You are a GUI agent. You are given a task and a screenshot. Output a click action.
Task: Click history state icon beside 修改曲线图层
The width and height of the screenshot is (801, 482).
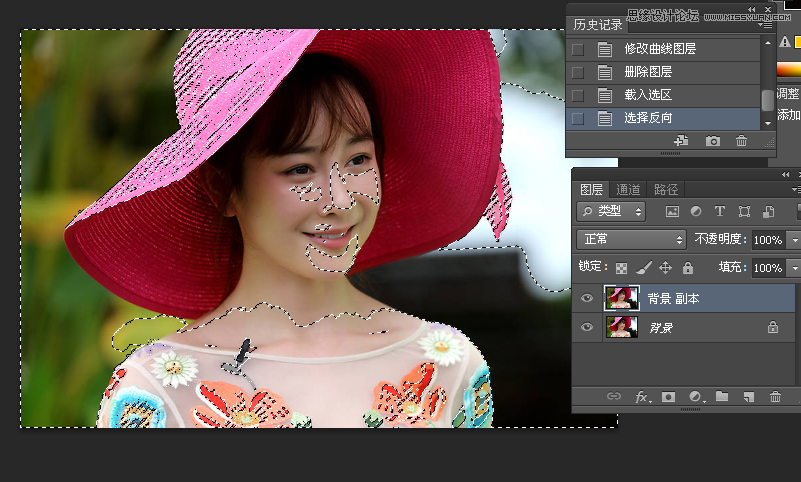605,49
